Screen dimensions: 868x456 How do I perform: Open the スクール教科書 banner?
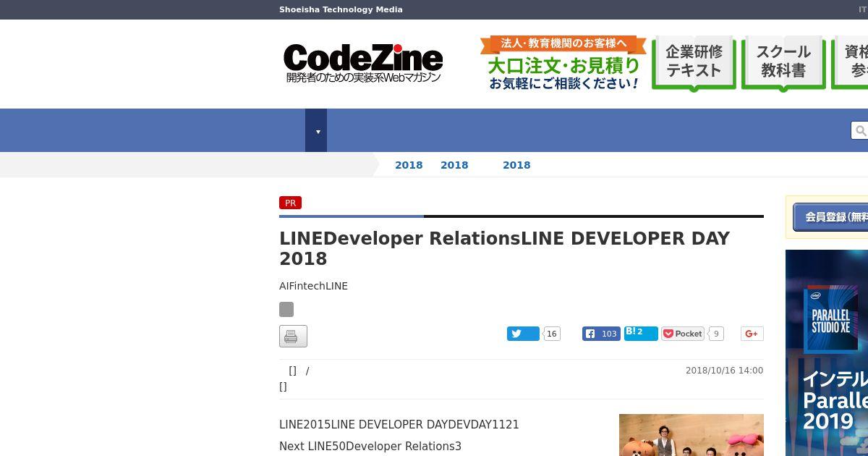783,63
